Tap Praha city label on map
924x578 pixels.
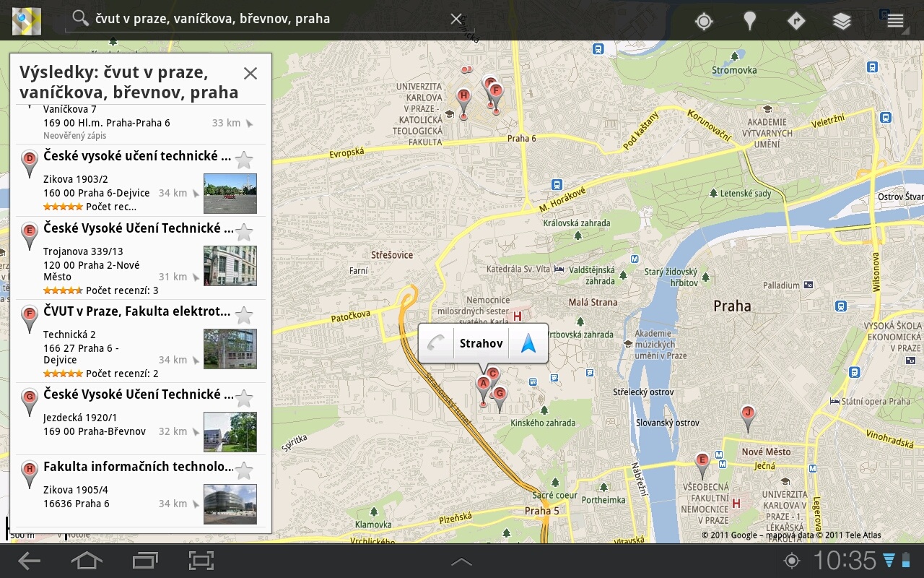pyautogui.click(x=732, y=306)
